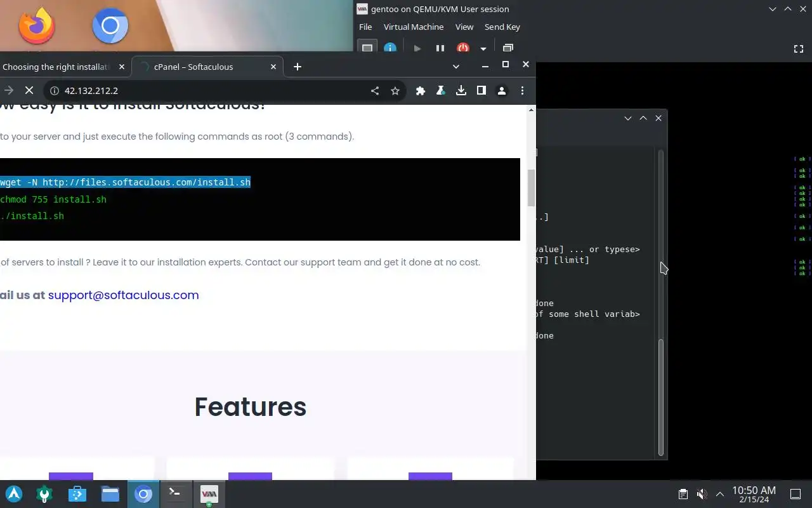Minimize the Chrome window
This screenshot has width=812, height=508.
tap(485, 65)
